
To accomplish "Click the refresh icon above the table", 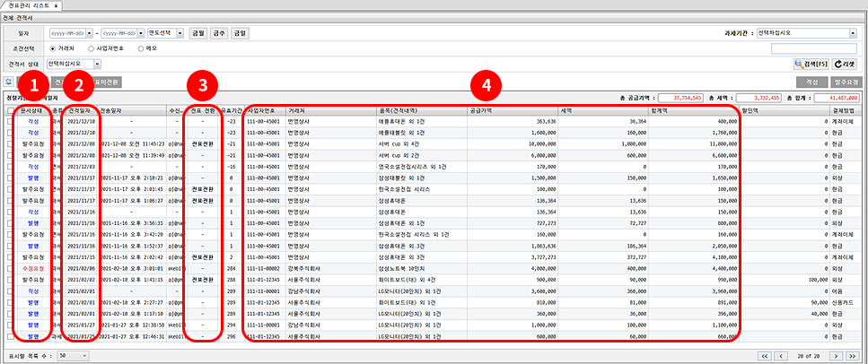I will (9, 82).
